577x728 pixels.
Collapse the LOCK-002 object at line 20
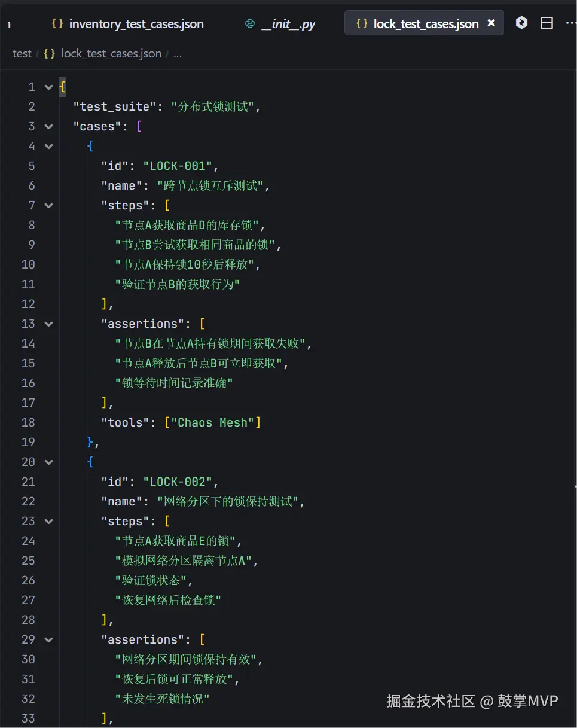(48, 462)
